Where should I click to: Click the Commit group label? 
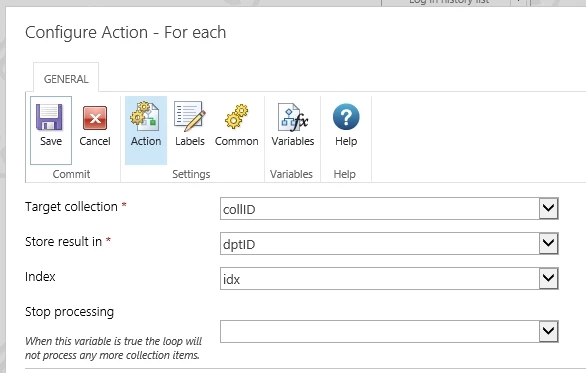pos(71,174)
